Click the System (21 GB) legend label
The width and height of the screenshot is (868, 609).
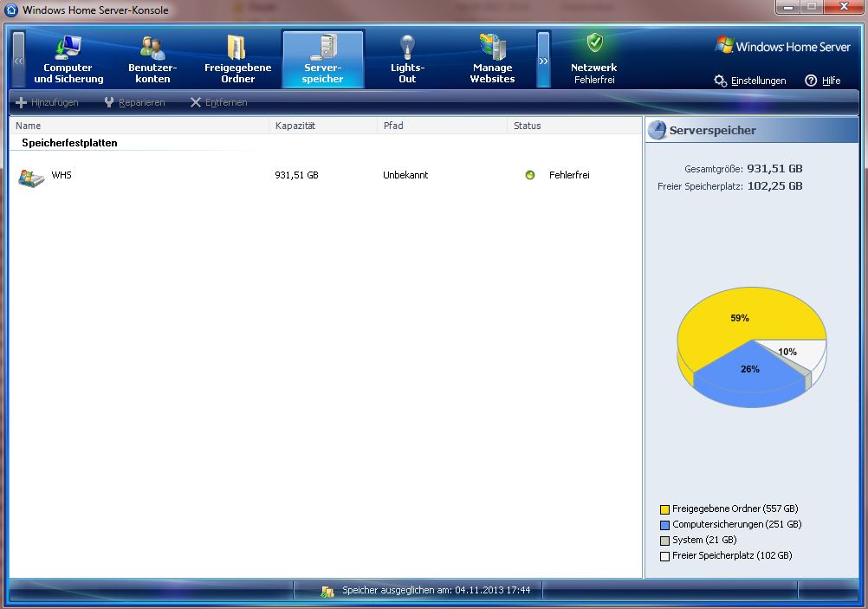tap(704, 540)
